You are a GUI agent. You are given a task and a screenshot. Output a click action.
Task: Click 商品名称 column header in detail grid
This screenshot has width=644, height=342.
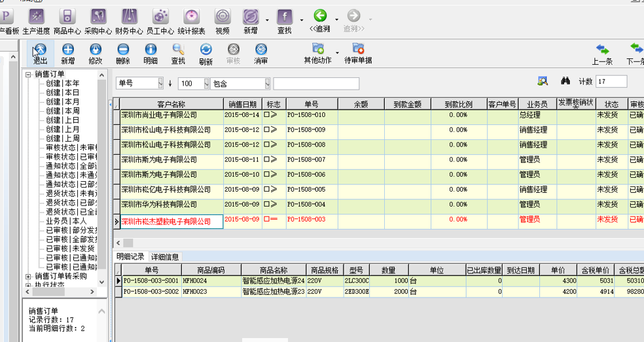(x=274, y=269)
